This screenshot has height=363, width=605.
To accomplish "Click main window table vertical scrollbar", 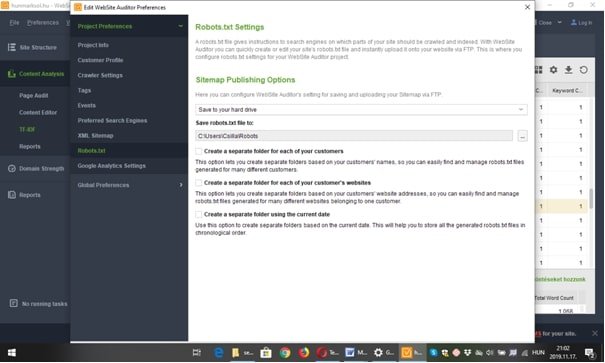I will tap(591, 198).
